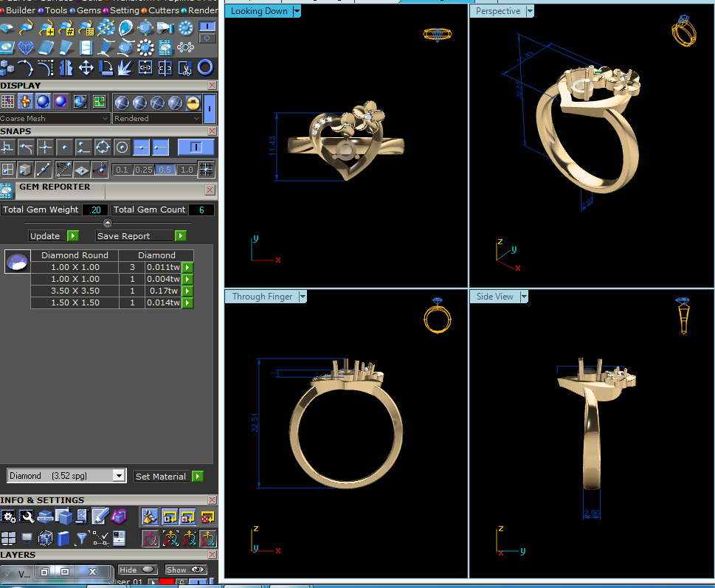Toggle the Point object snap
Screen dimensions: 715x588
pos(64,148)
